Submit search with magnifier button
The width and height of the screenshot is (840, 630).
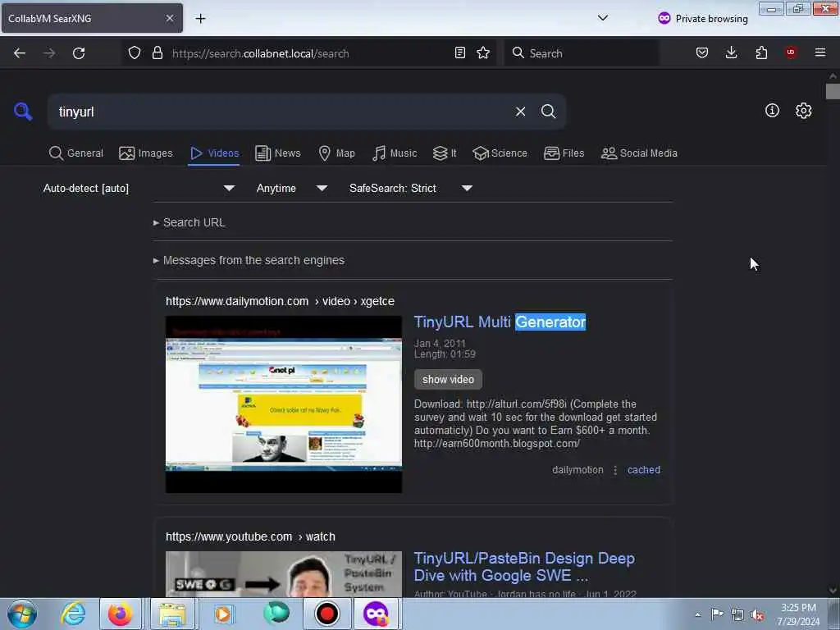point(548,112)
